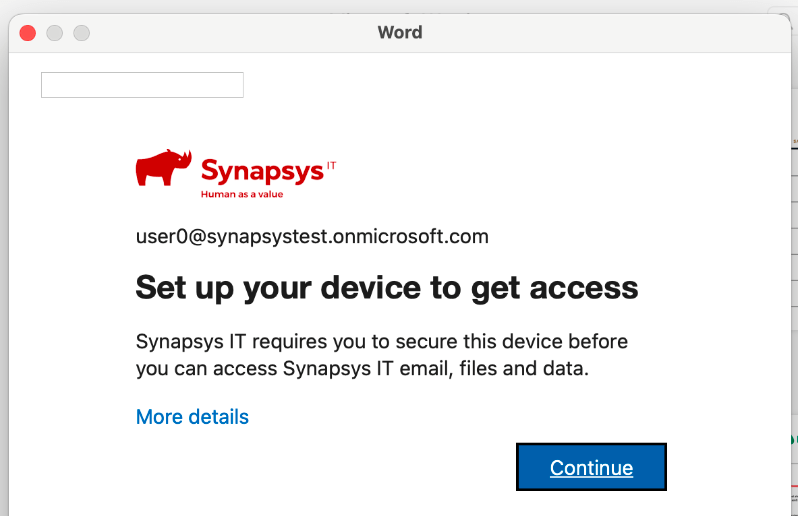Click the user0 account name in email
798x516 pixels.
pos(161,237)
